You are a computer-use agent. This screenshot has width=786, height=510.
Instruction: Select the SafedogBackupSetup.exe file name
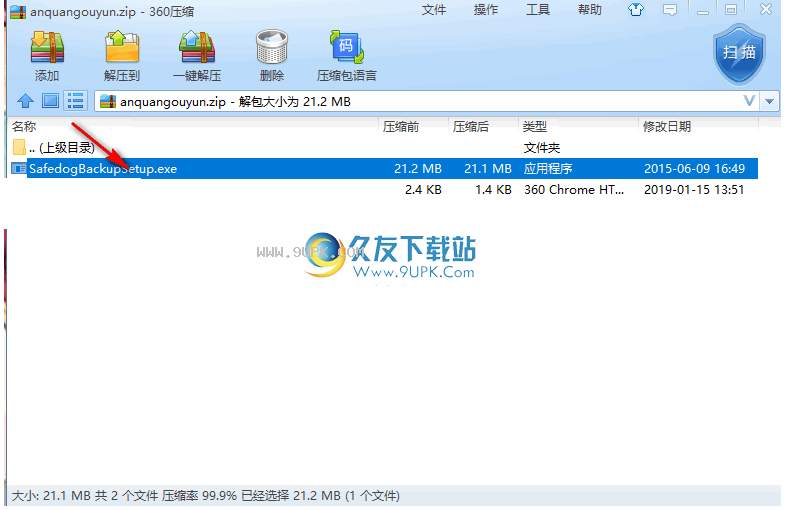(103, 168)
